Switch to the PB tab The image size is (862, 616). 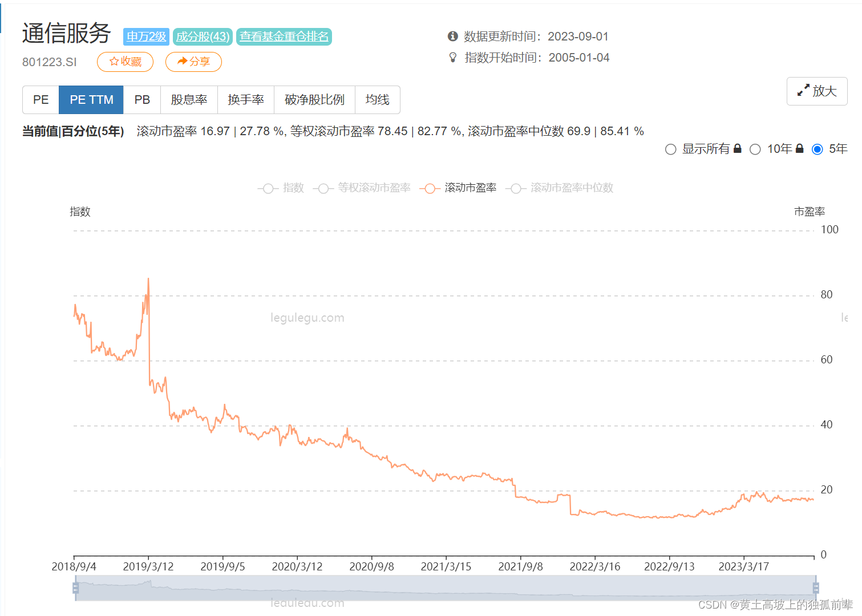[x=142, y=100]
